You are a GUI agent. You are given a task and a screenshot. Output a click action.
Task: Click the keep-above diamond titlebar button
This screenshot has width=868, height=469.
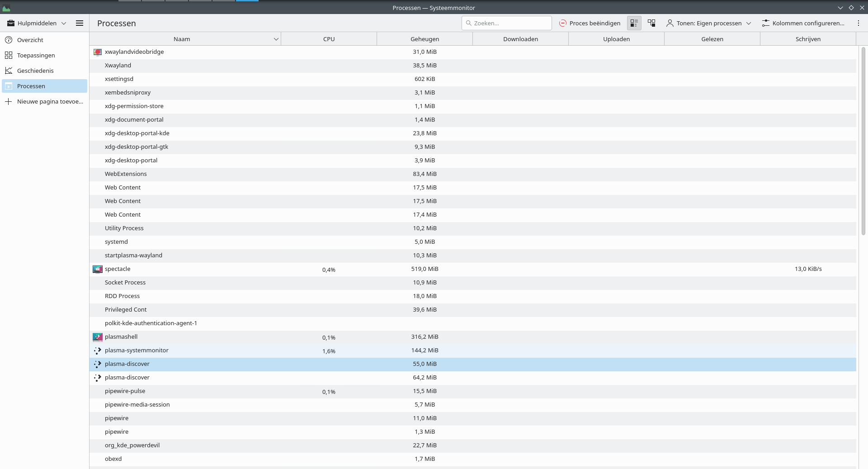(x=851, y=8)
